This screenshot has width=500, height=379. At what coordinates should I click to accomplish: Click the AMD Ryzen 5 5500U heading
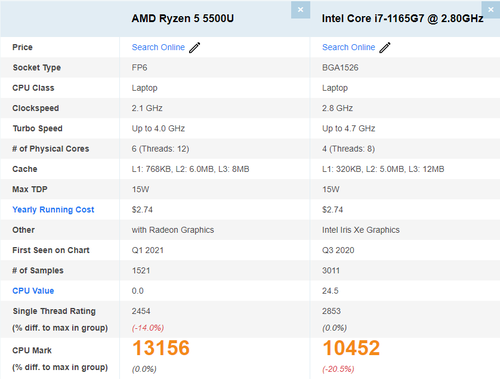tap(183, 18)
